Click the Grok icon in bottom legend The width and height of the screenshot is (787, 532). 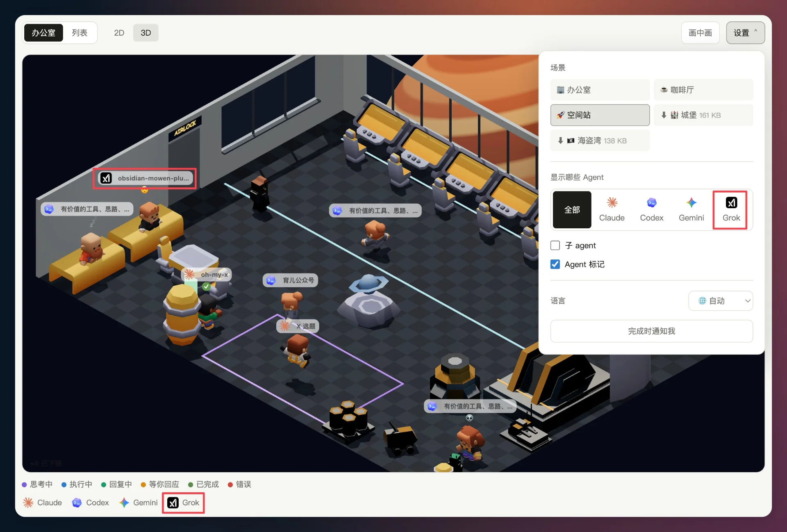pyautogui.click(x=183, y=502)
